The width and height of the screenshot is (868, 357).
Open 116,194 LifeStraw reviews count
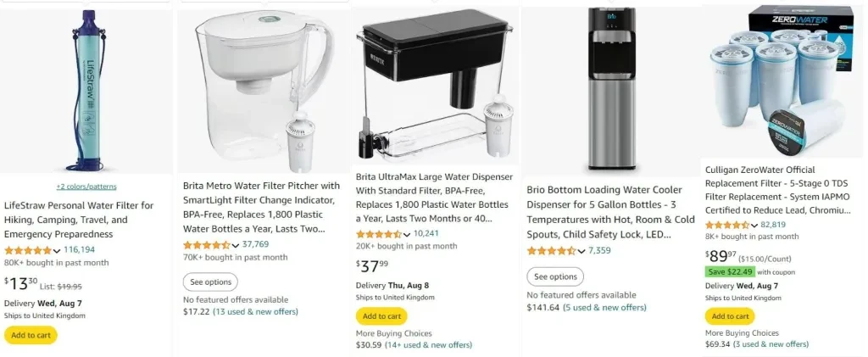pos(79,249)
